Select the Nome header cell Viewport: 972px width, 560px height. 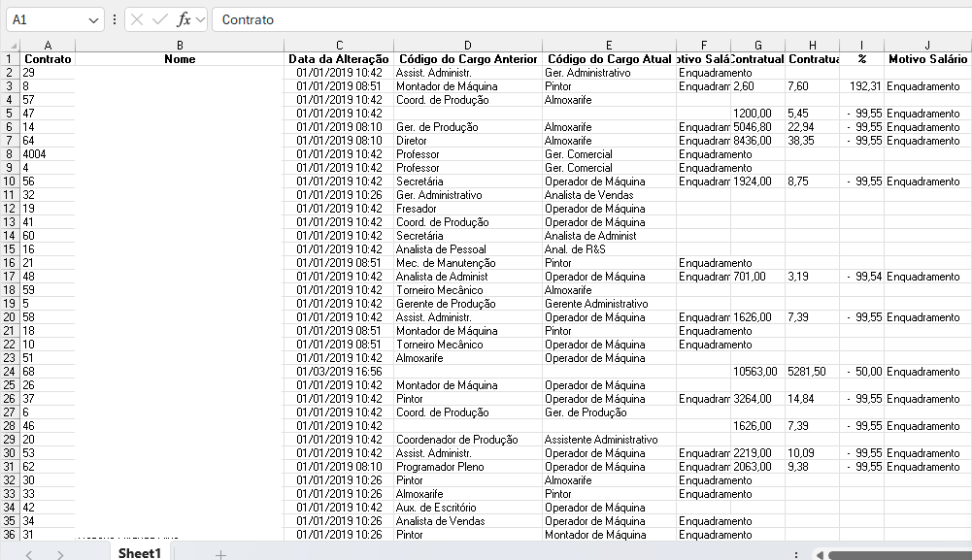pos(180,59)
